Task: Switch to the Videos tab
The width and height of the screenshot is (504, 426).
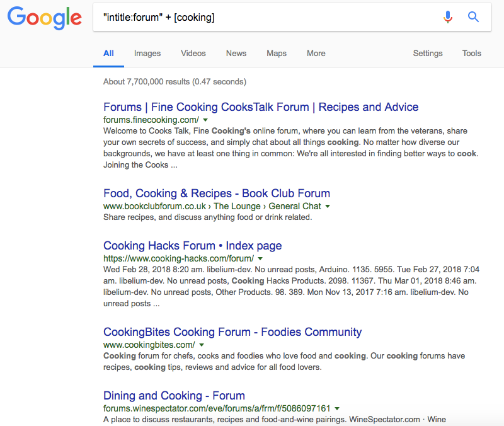Action: tap(193, 54)
